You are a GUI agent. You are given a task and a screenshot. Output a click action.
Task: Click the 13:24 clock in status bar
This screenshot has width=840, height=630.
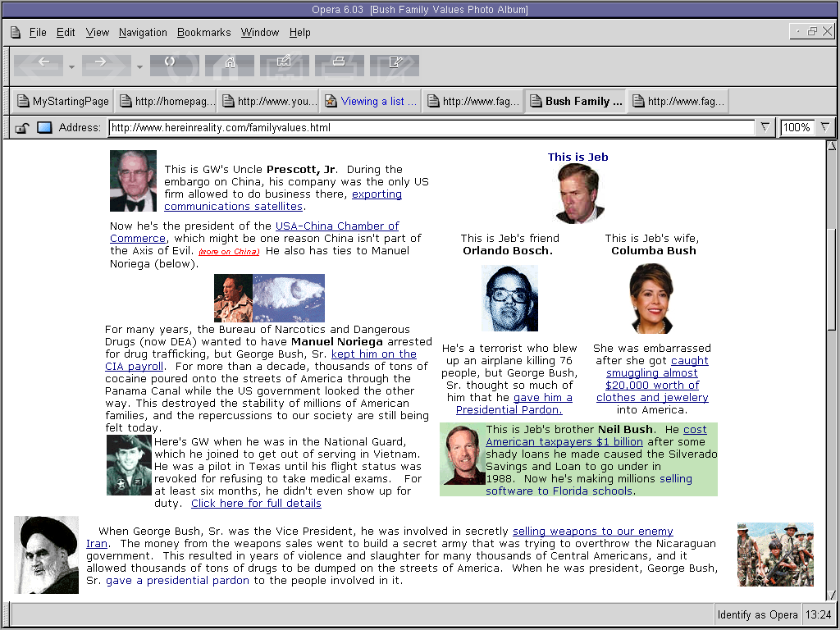tap(819, 615)
